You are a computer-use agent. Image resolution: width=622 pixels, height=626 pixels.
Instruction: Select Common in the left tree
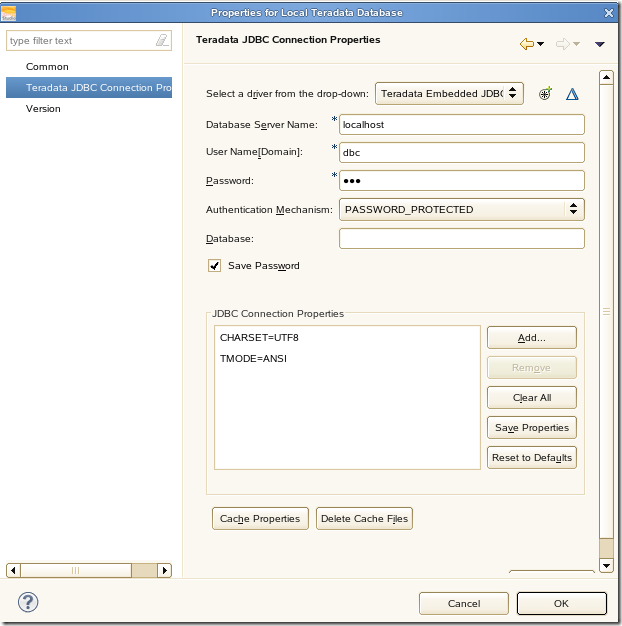click(47, 67)
